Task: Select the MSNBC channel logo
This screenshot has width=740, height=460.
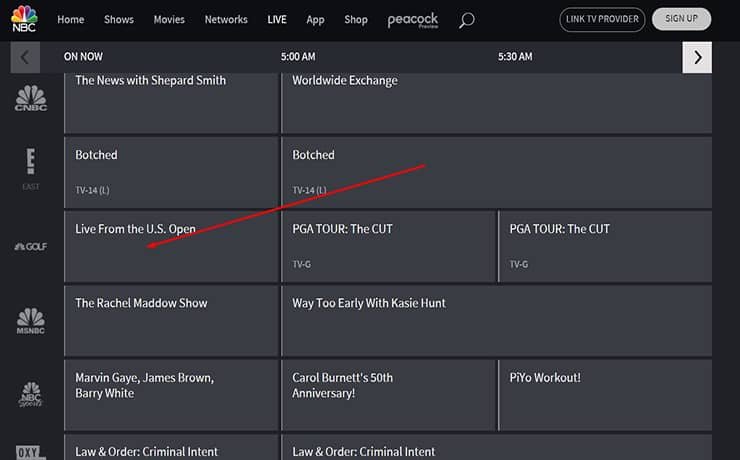Action: tap(31, 321)
